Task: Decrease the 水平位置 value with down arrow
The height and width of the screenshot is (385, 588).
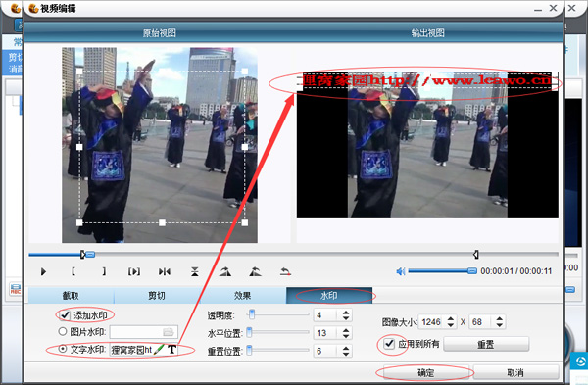Action: (346, 336)
